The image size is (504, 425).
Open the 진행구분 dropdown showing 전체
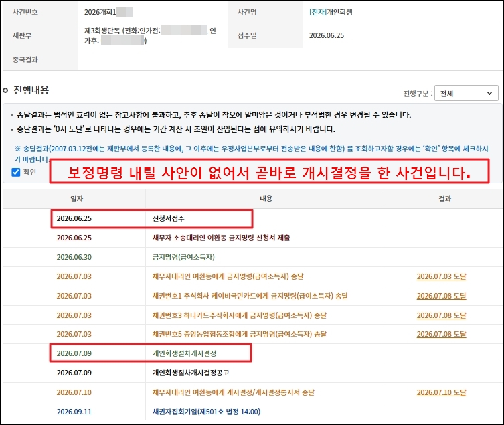coord(466,93)
